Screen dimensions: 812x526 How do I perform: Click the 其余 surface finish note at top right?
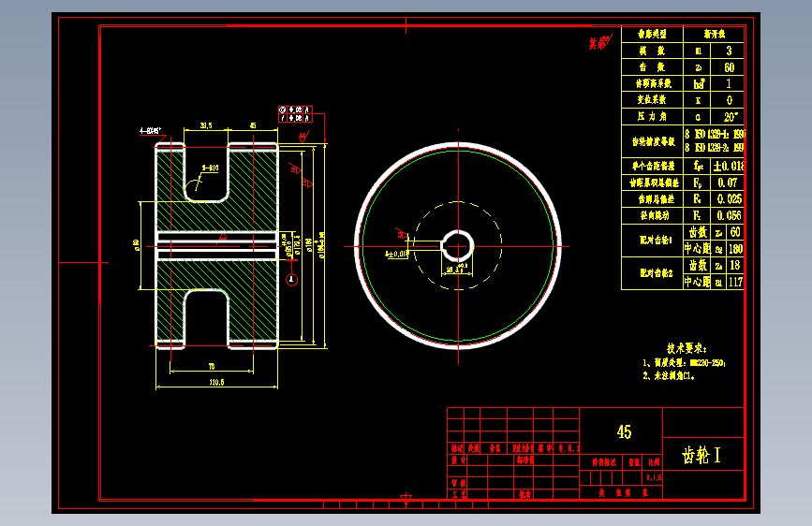[x=600, y=42]
